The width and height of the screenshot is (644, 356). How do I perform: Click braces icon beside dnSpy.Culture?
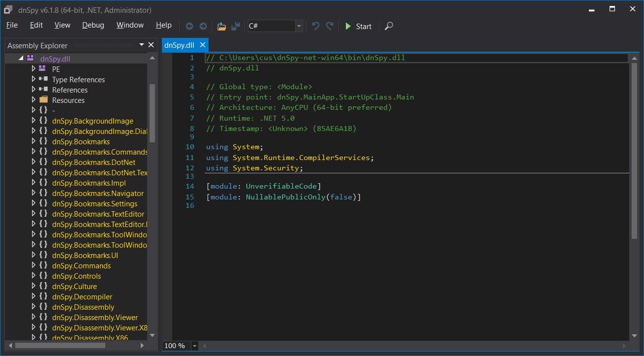point(43,286)
